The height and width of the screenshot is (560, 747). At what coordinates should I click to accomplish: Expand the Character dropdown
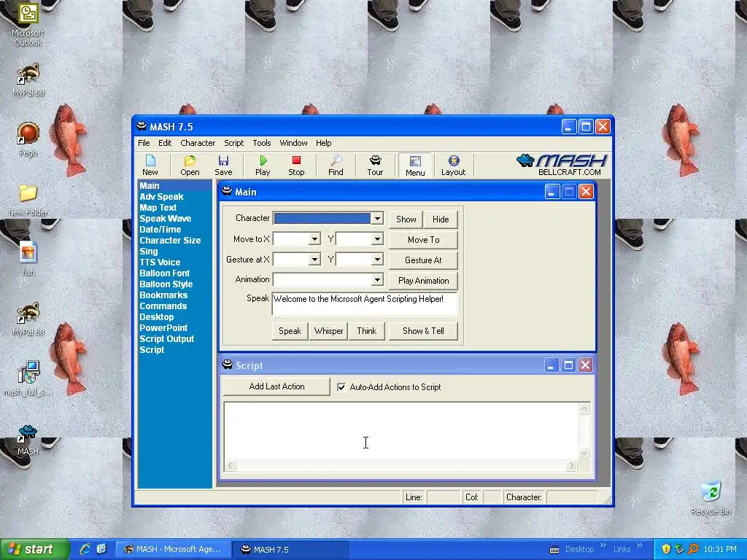tap(377, 219)
